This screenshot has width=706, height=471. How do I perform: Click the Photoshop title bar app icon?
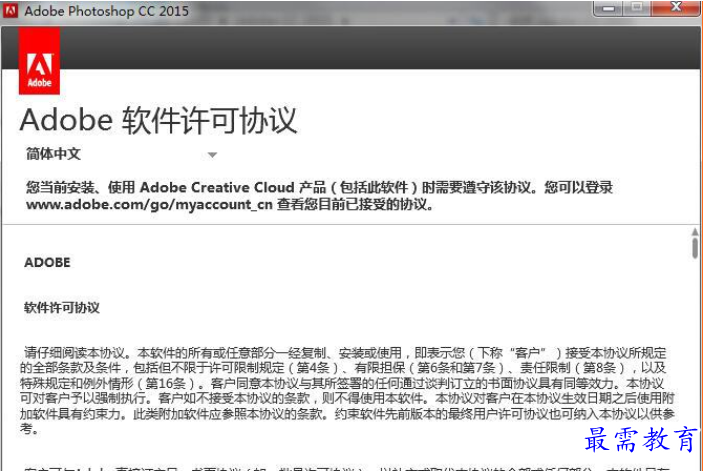pos(10,10)
